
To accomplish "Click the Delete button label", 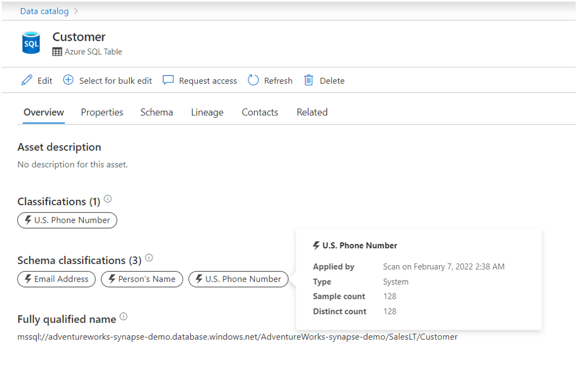I will click(332, 81).
